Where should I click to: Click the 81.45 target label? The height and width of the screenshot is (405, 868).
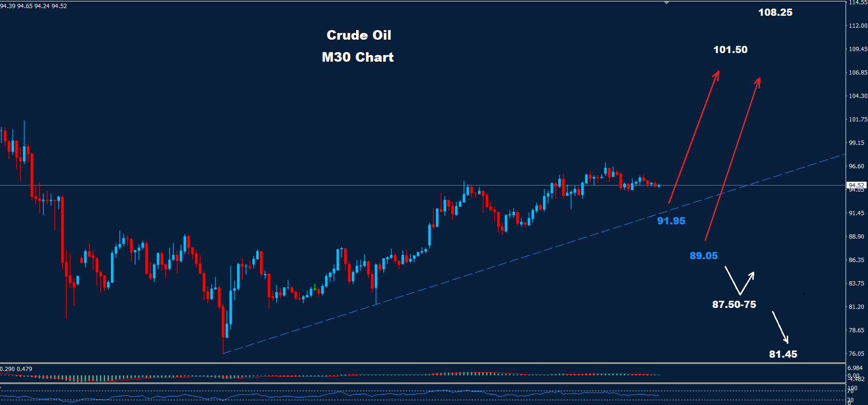[783, 354]
